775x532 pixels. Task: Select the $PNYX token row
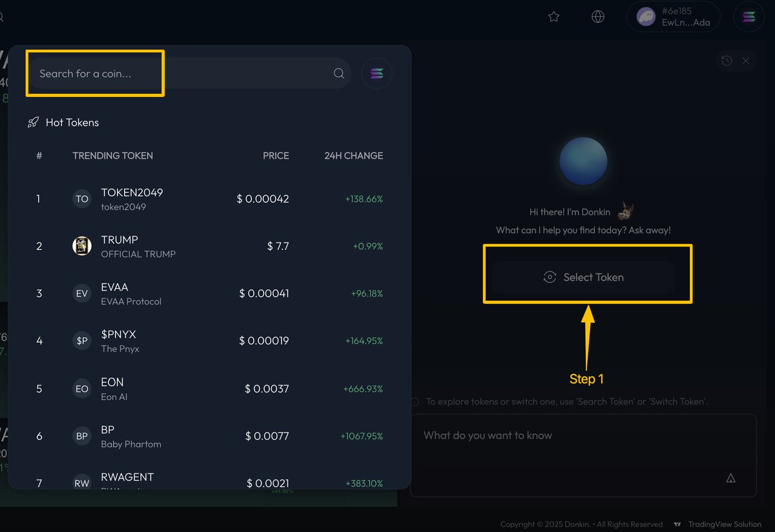pyautogui.click(x=210, y=341)
